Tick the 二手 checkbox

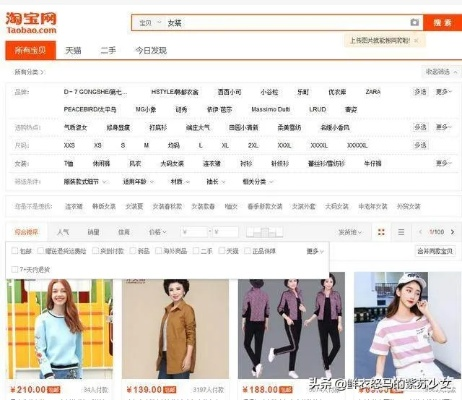[196, 250]
